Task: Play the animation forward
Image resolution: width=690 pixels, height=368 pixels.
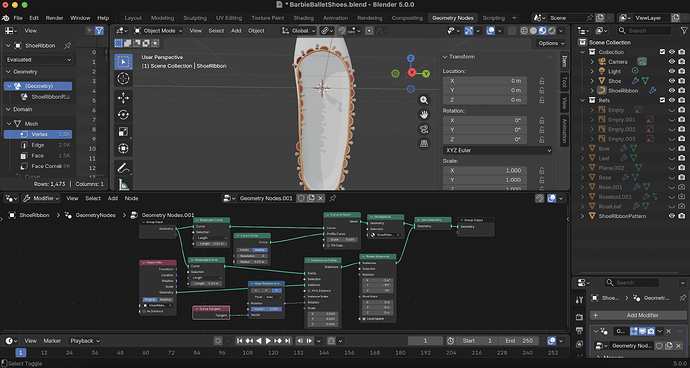Action: point(268,341)
